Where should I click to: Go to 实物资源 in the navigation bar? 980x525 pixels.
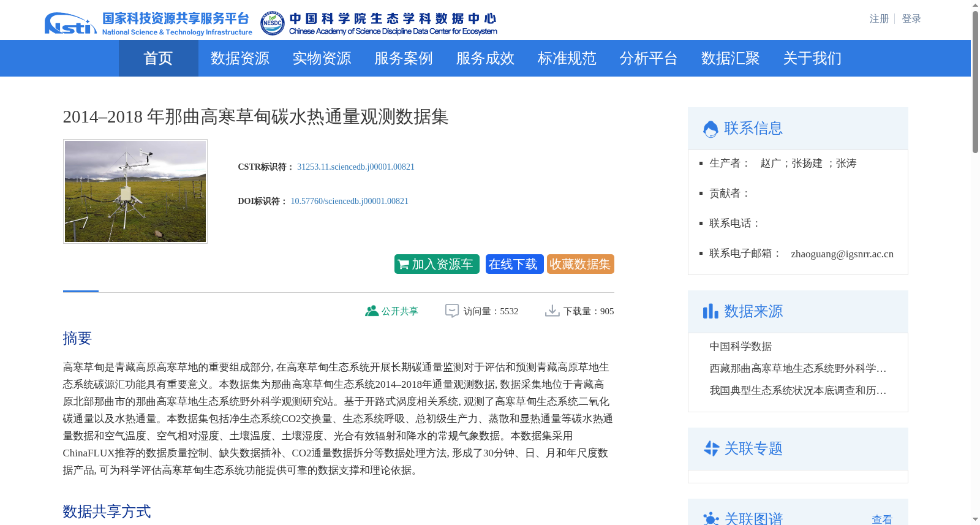[322, 58]
